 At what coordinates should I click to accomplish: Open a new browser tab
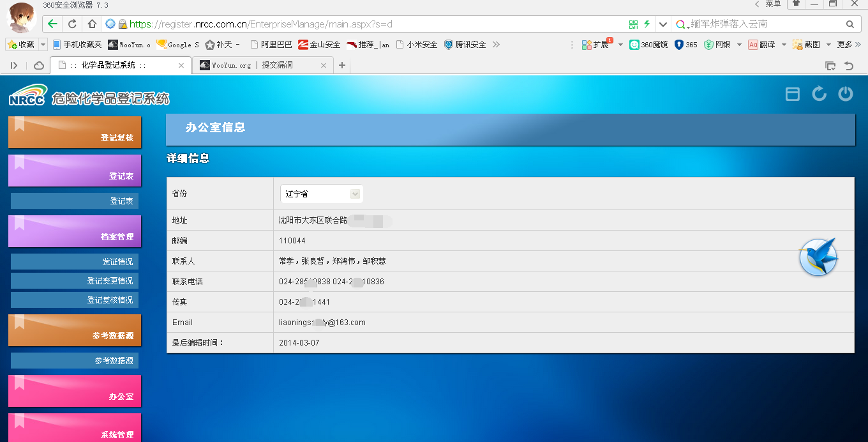[x=342, y=65]
